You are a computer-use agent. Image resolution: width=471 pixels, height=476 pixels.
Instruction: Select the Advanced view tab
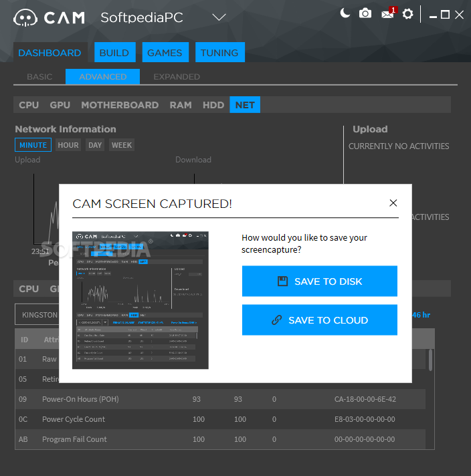pyautogui.click(x=103, y=76)
